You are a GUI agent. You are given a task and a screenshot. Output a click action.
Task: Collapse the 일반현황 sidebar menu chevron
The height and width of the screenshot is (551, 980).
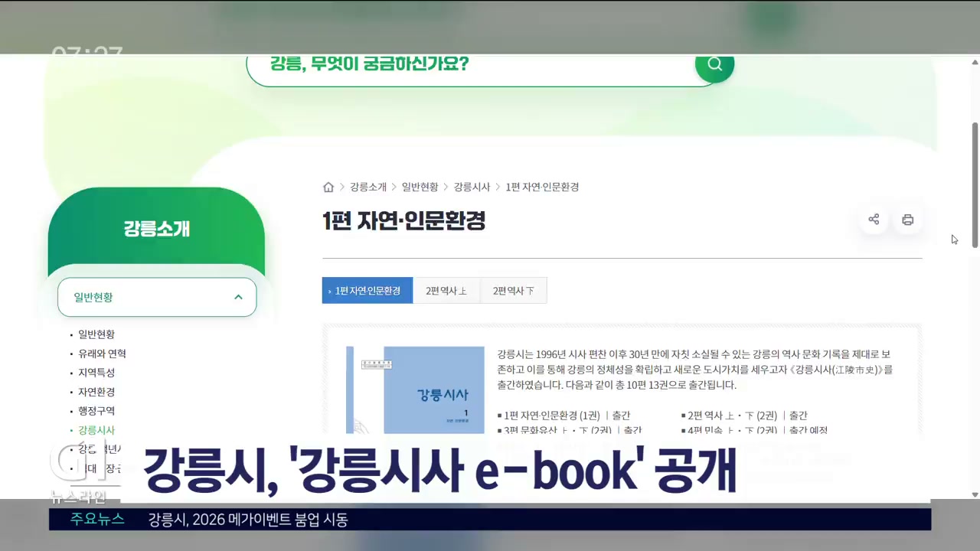click(238, 297)
